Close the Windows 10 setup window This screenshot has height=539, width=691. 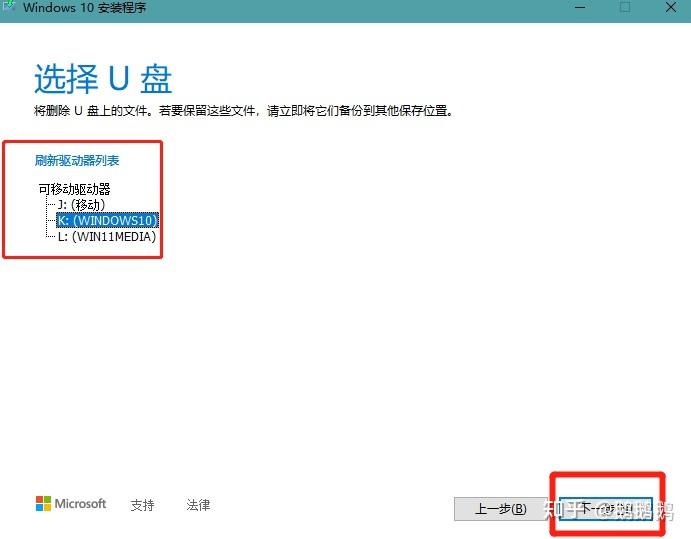671,7
